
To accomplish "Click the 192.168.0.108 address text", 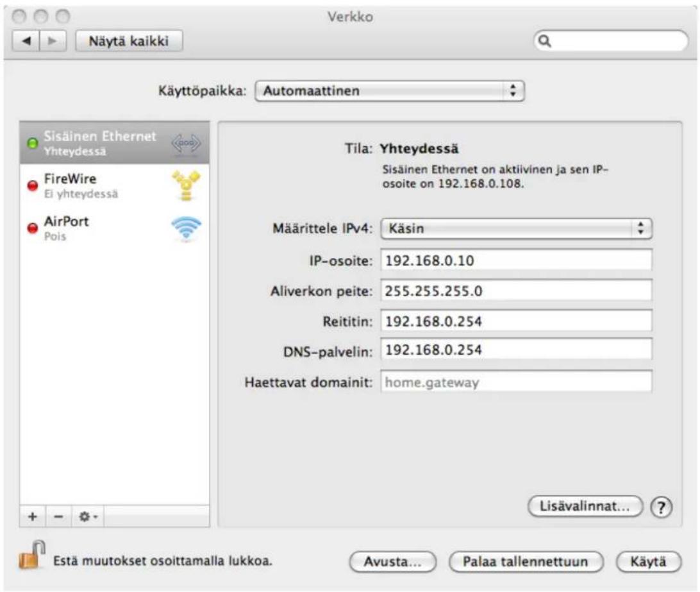I will [x=481, y=183].
